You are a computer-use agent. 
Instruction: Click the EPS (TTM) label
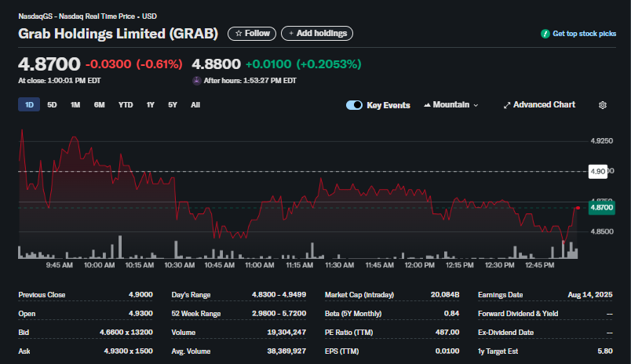341,351
